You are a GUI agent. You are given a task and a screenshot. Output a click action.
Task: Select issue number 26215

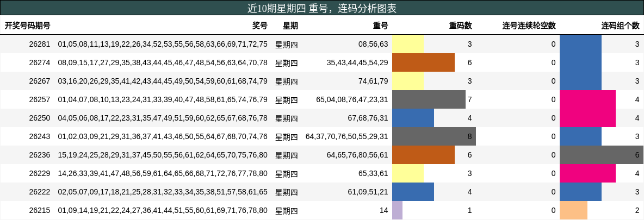click(x=40, y=210)
